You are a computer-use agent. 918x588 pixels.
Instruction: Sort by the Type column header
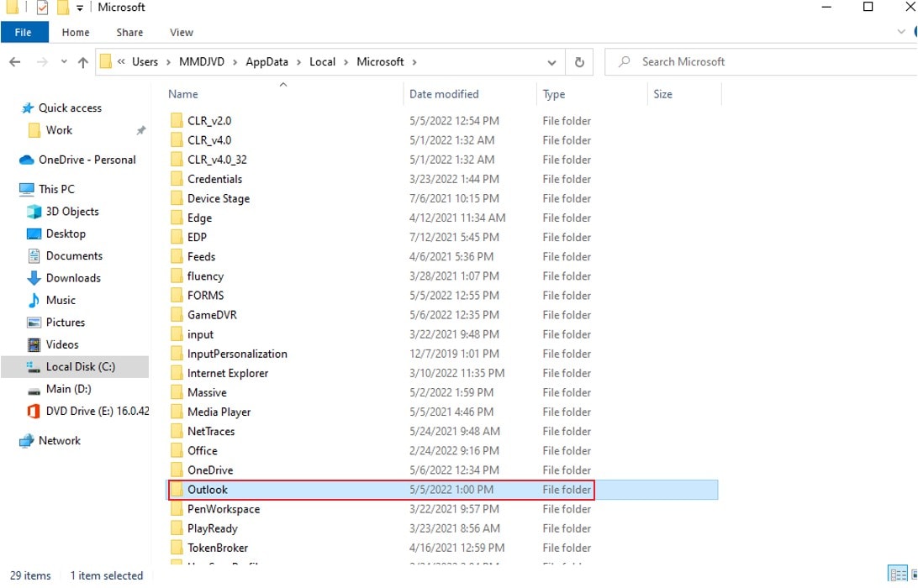[x=553, y=94]
